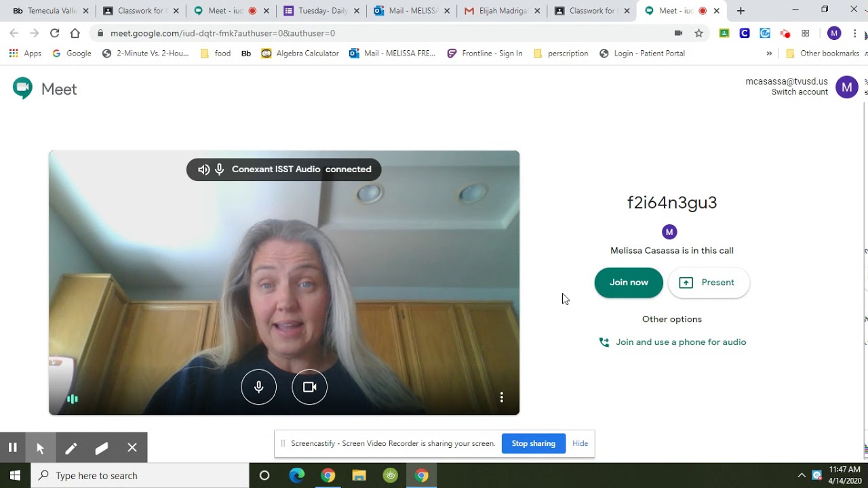This screenshot has width=868, height=488.
Task: Click the camera permission icon in address bar
Action: coord(678,33)
